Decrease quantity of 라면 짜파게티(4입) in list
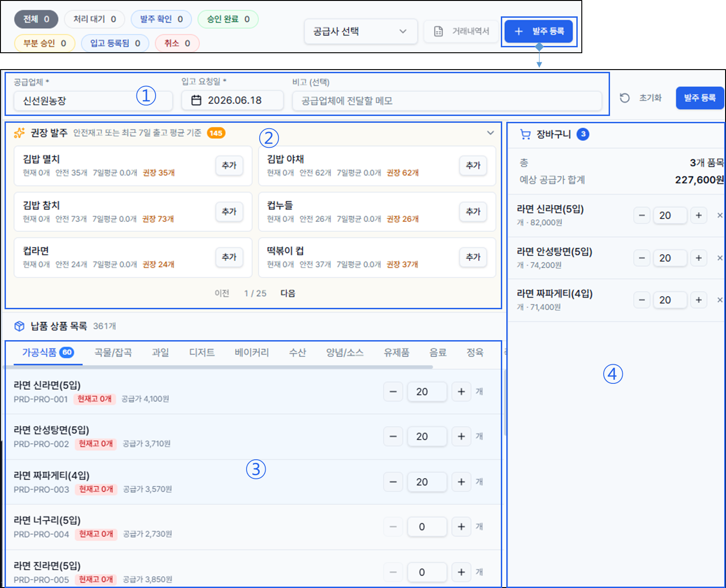 (393, 482)
